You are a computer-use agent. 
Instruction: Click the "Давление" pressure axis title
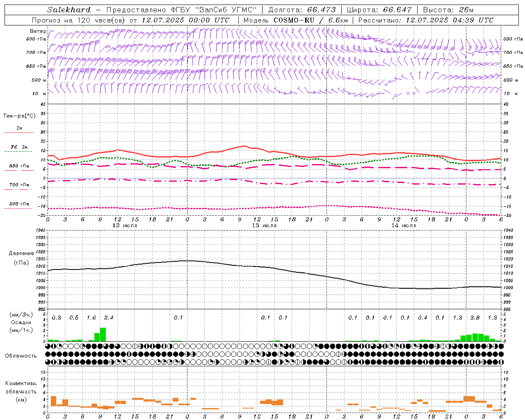tap(21, 253)
